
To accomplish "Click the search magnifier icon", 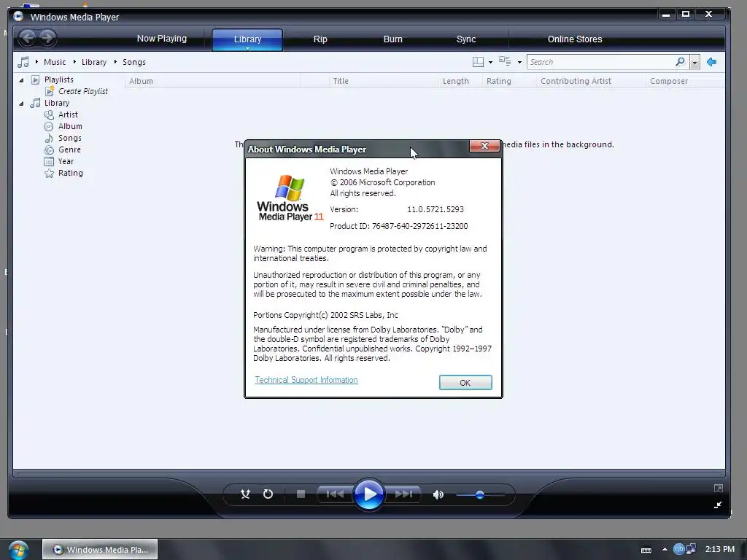I will tap(681, 61).
